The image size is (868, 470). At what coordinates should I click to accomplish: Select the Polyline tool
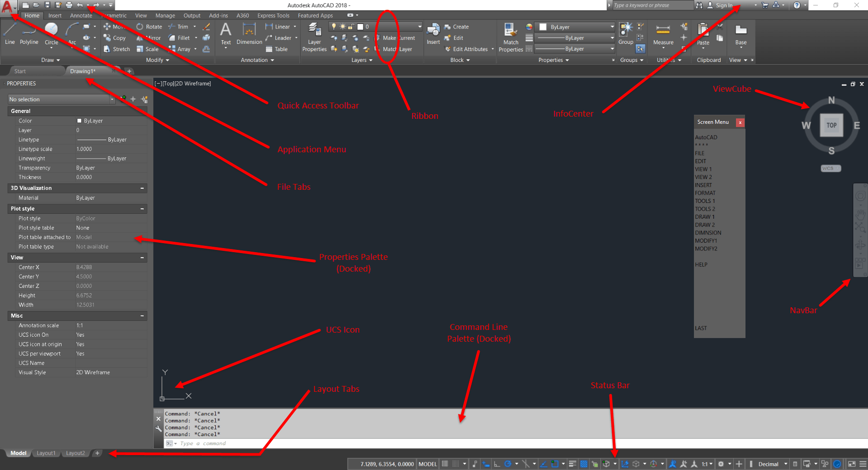[29, 34]
